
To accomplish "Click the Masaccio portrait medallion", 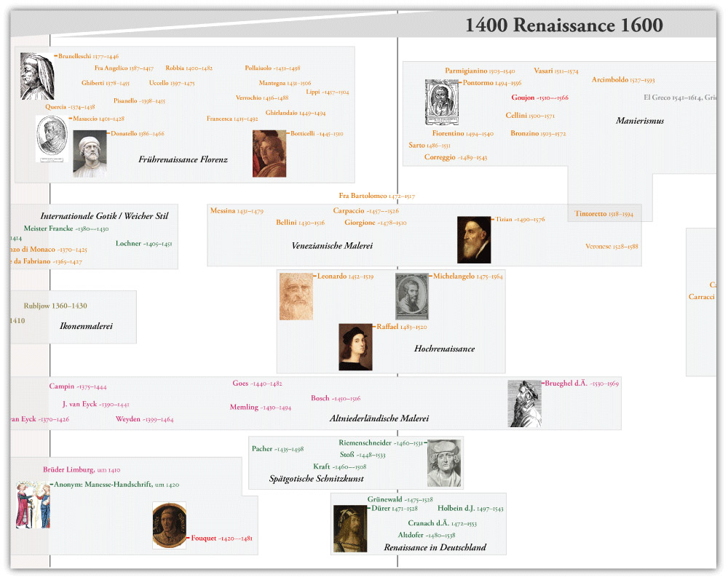I will click(x=52, y=139).
